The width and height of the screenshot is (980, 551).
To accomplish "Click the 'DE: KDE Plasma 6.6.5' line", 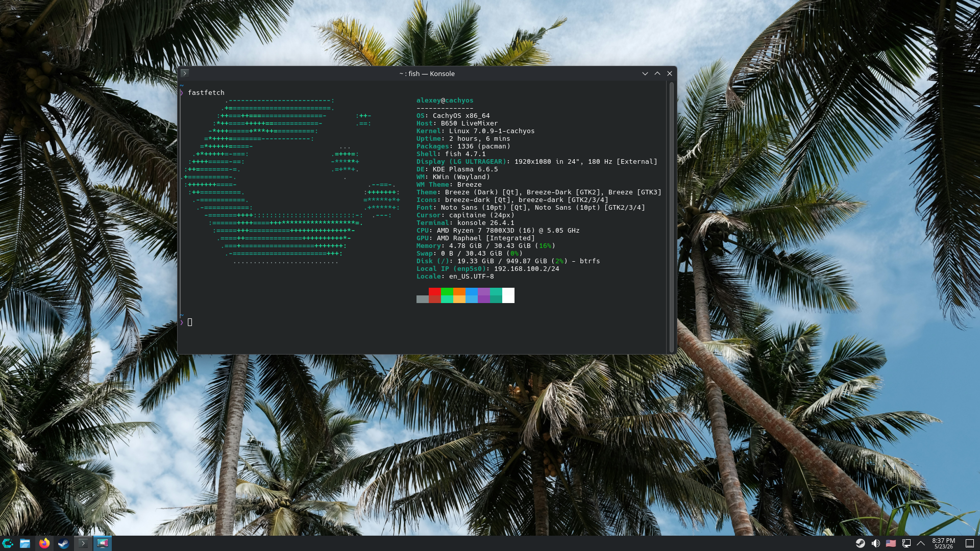I will coord(457,169).
